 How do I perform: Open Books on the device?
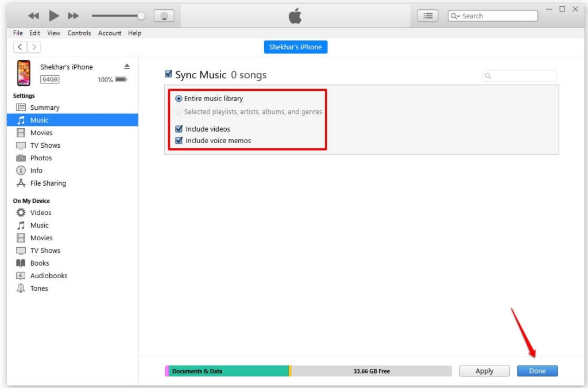click(x=72, y=263)
